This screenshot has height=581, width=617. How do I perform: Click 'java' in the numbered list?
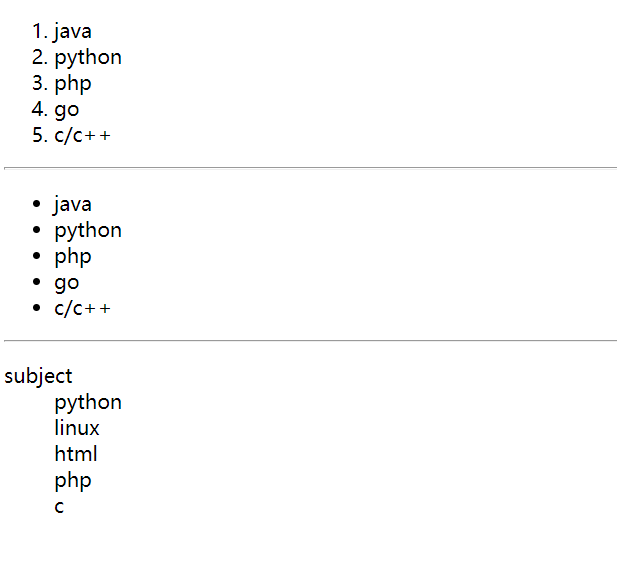(73, 32)
